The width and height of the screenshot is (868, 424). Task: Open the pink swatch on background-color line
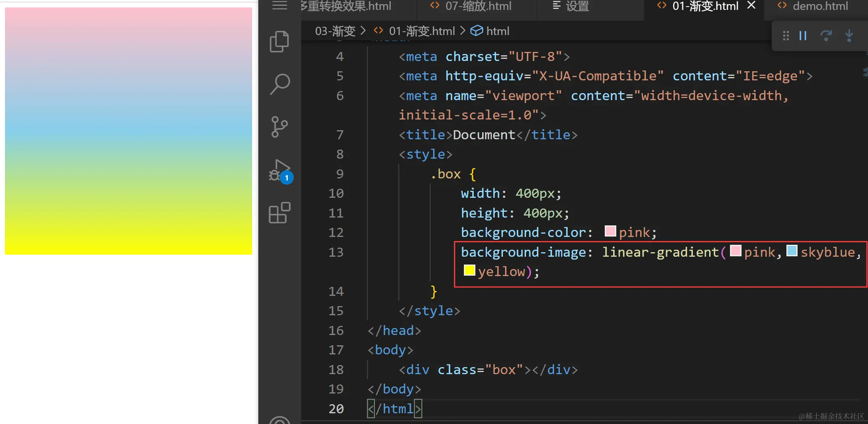click(x=611, y=231)
